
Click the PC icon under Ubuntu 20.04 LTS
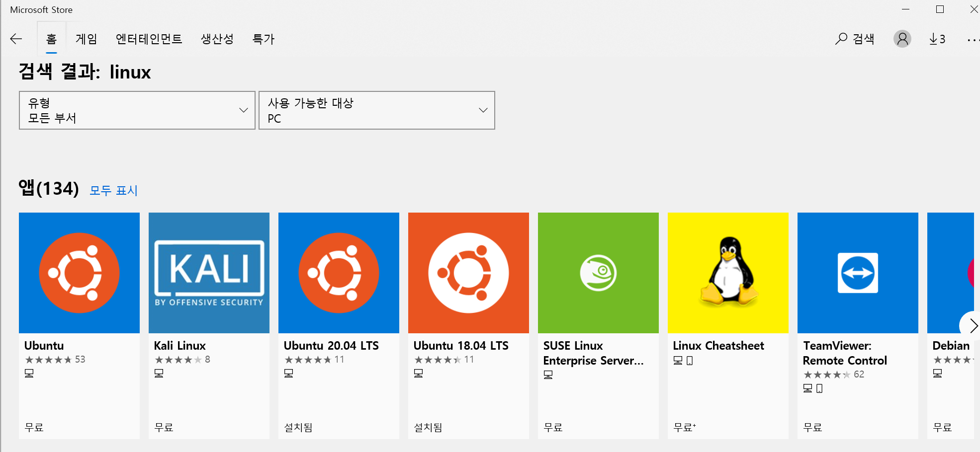tap(289, 373)
